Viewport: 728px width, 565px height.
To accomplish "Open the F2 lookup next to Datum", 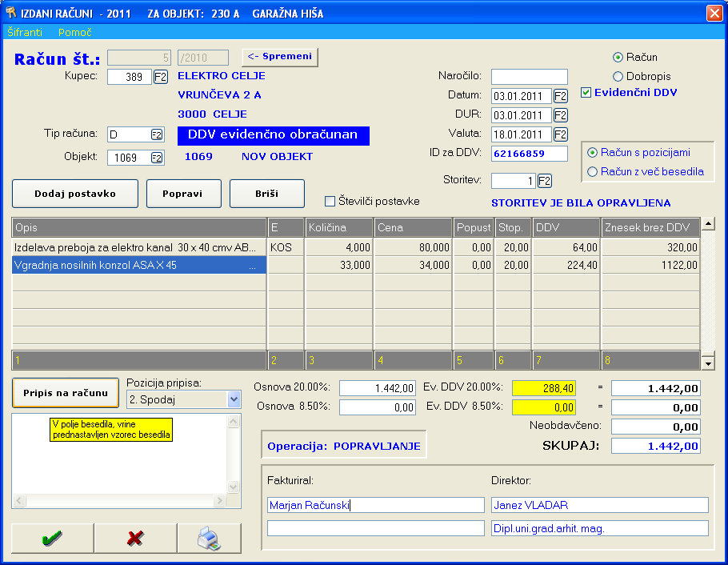I will pyautogui.click(x=560, y=96).
